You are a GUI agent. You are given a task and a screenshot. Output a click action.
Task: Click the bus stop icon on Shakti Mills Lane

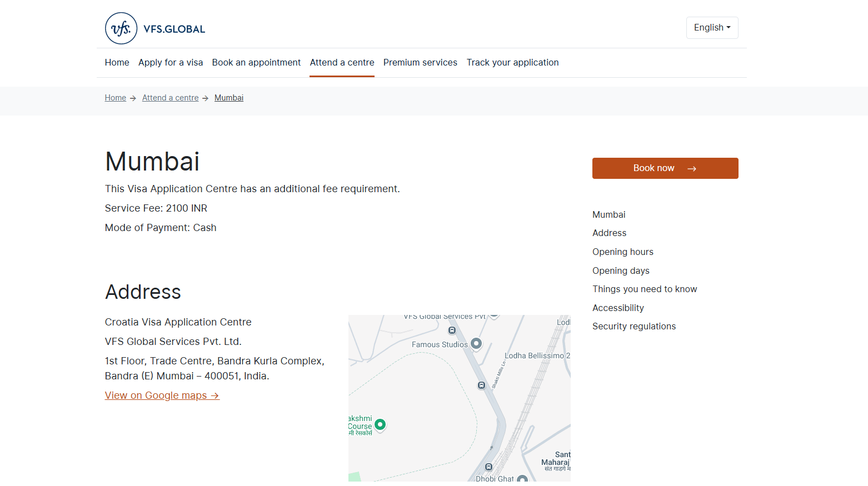[482, 385]
